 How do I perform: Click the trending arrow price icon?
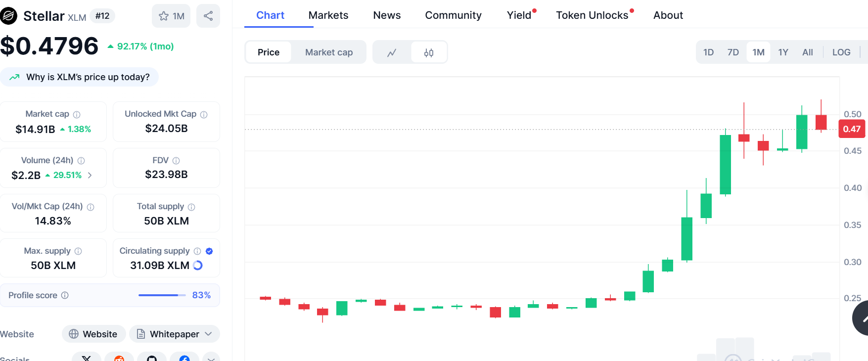click(x=14, y=77)
